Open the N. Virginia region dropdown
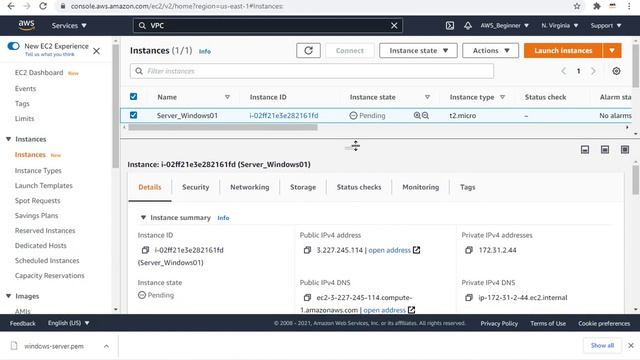 coord(560,25)
